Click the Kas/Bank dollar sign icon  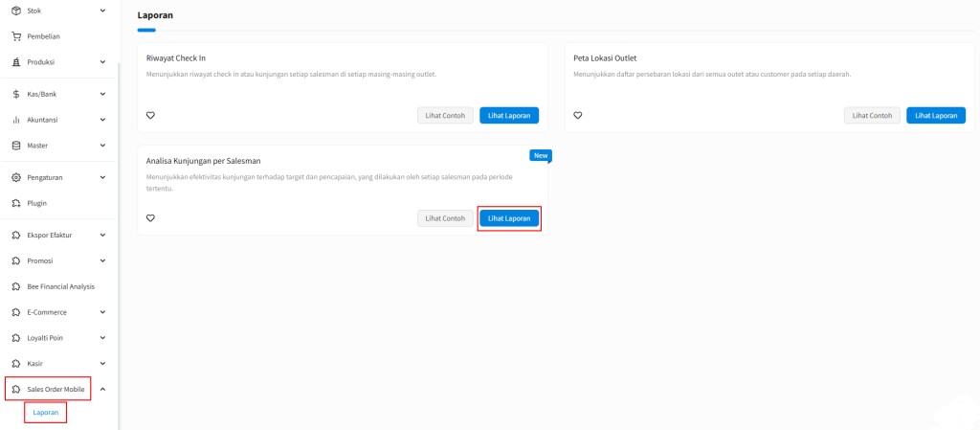click(17, 94)
